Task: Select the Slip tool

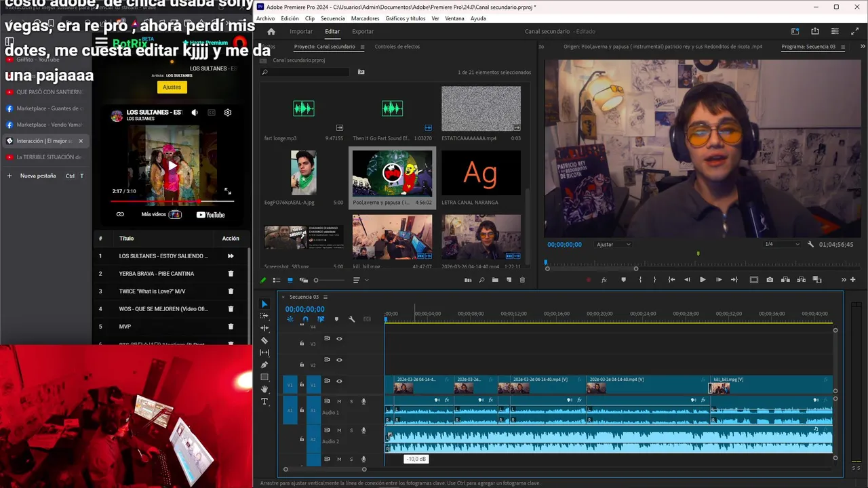Action: pyautogui.click(x=264, y=352)
